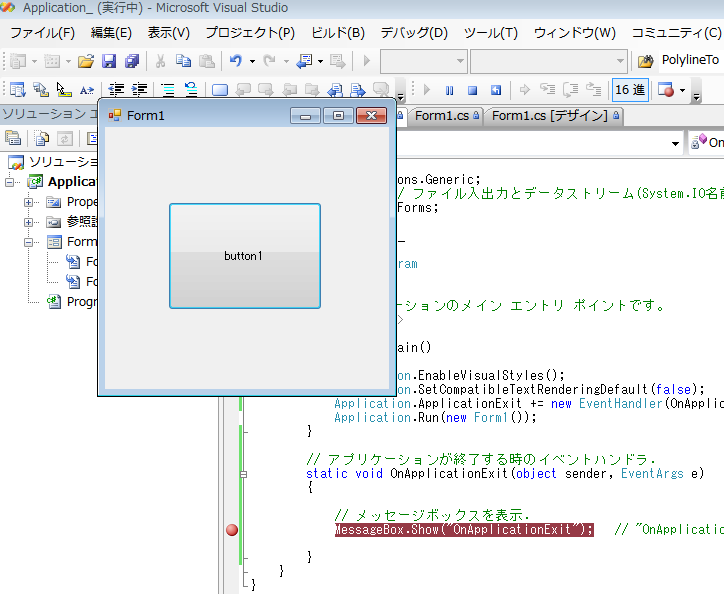The image size is (724, 594).
Task: Click the PolylineTo find combo box
Action: (x=691, y=61)
